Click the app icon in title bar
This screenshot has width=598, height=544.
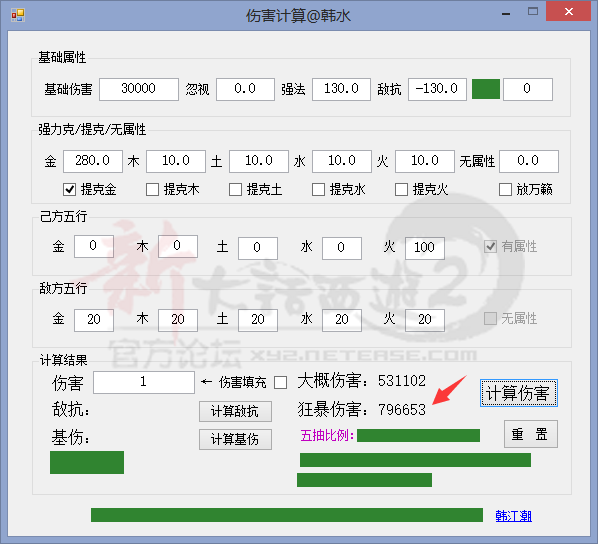(18, 15)
